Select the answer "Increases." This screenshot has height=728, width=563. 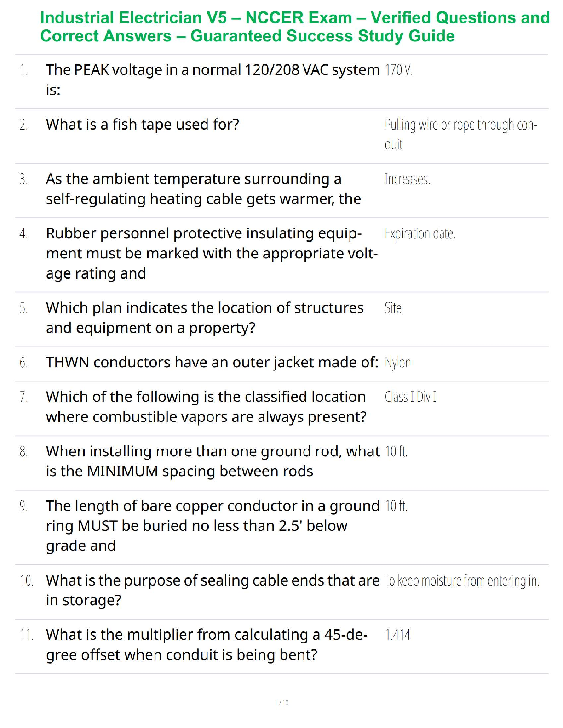407,179
